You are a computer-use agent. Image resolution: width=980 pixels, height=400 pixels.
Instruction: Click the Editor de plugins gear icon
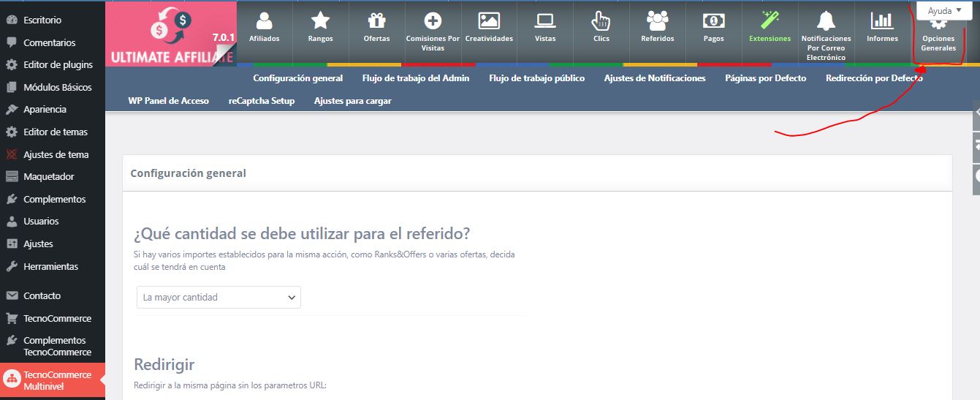coord(12,64)
